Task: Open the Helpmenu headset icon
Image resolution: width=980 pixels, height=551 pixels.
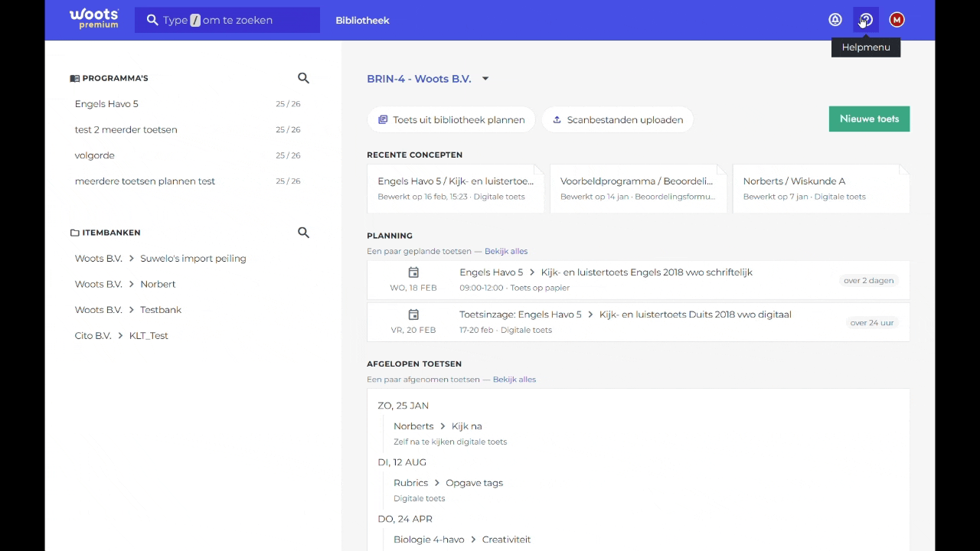Action: 866,20
